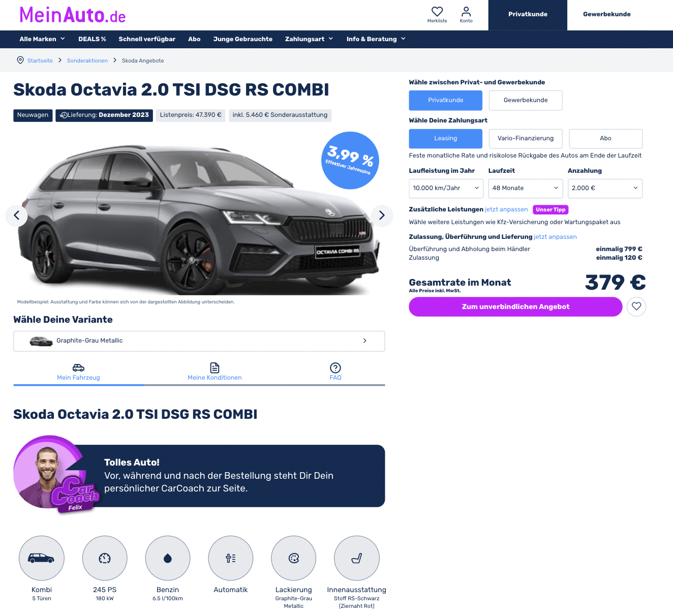Expand the Info & Beratung menu
The width and height of the screenshot is (673, 616).
(x=376, y=39)
